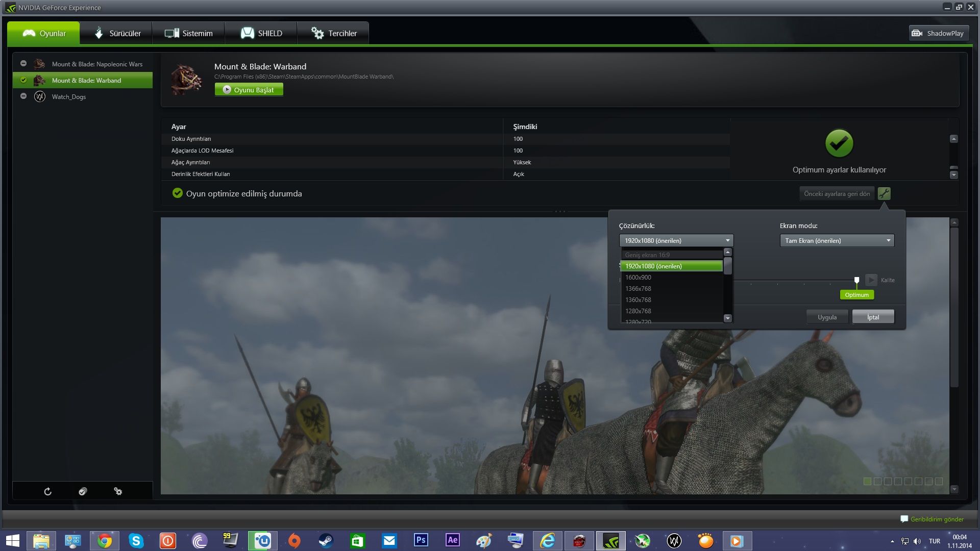Open the Tercihler tab
980x551 pixels.
333,33
